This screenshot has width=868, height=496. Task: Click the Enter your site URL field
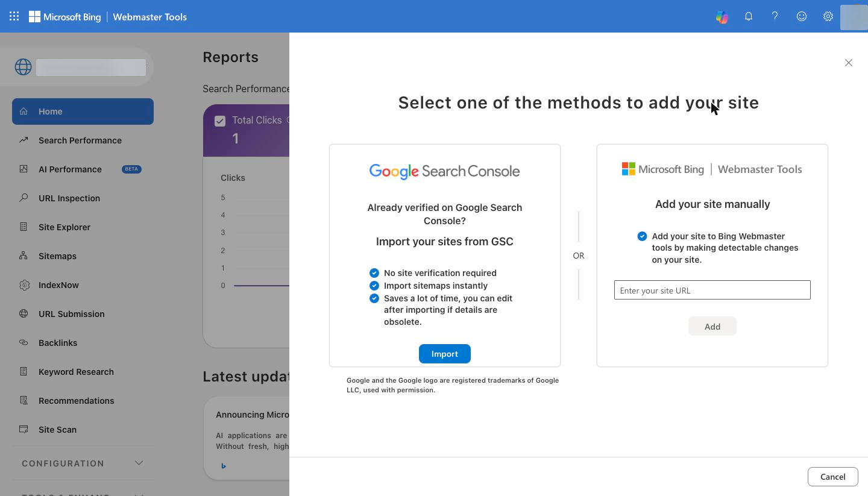(712, 290)
